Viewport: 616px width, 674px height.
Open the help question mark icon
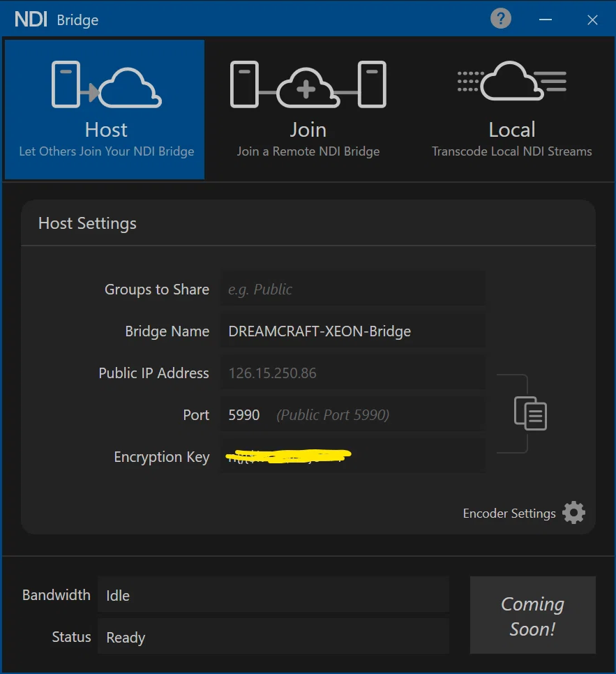coord(501,19)
